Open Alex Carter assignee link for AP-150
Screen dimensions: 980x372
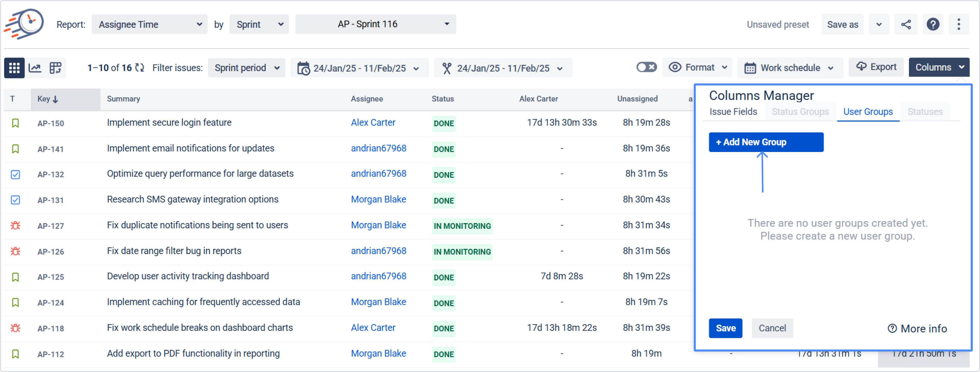coord(373,123)
